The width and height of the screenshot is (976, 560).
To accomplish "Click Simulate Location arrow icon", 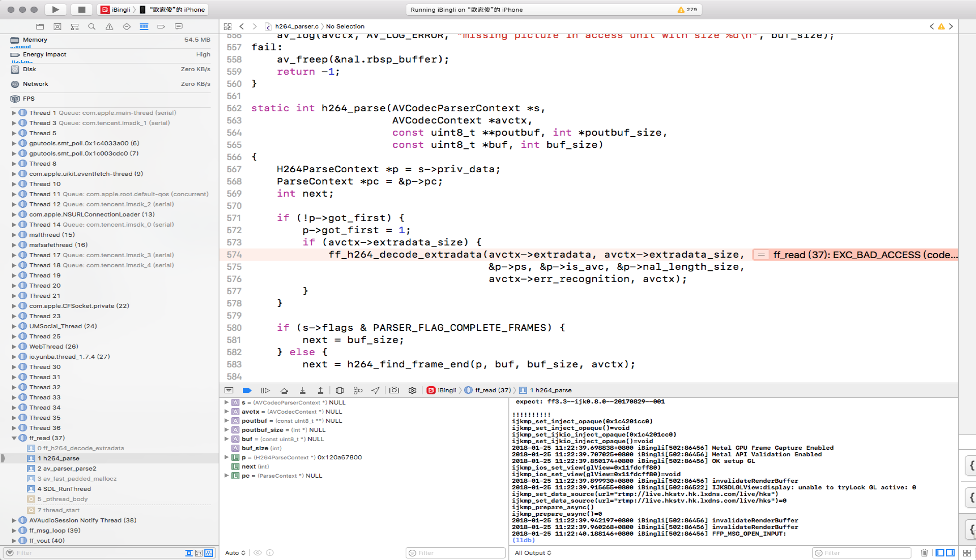I will coord(376,390).
